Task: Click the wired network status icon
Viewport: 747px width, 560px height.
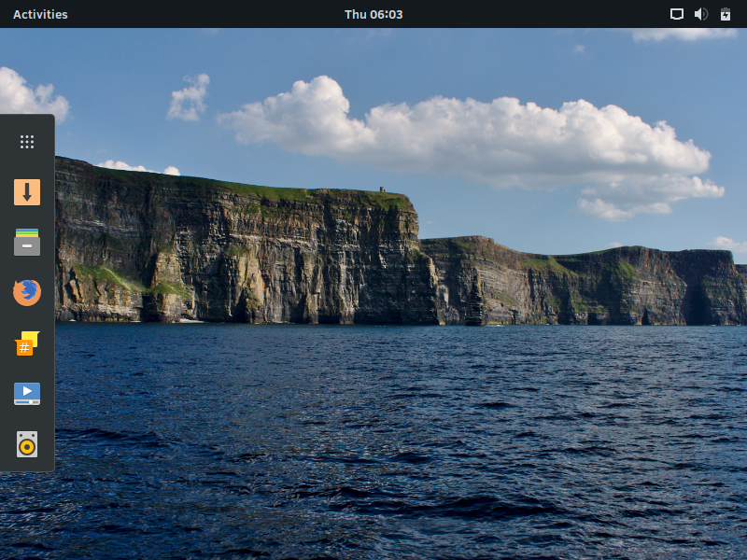Action: point(677,14)
